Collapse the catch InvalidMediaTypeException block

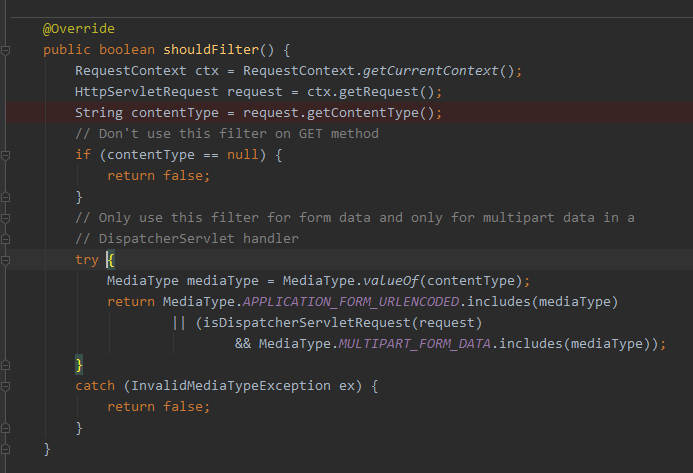pyautogui.click(x=6, y=385)
